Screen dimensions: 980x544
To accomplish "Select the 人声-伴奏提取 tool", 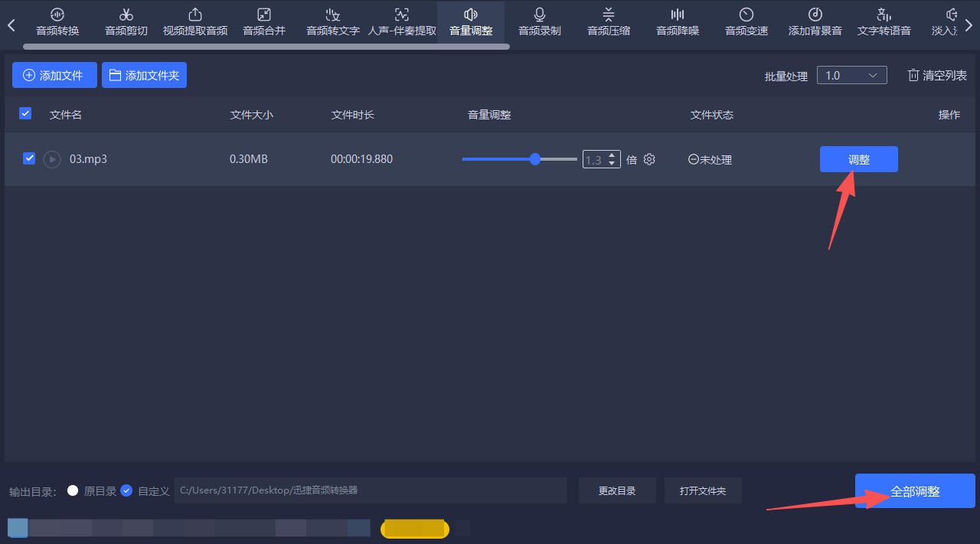I will coord(401,21).
